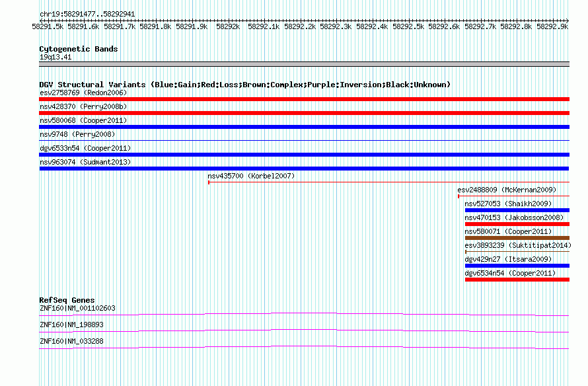The height and width of the screenshot is (386, 588).
Task: Open variant nsv527053 (Shaikh2009) label
Action: click(508, 204)
